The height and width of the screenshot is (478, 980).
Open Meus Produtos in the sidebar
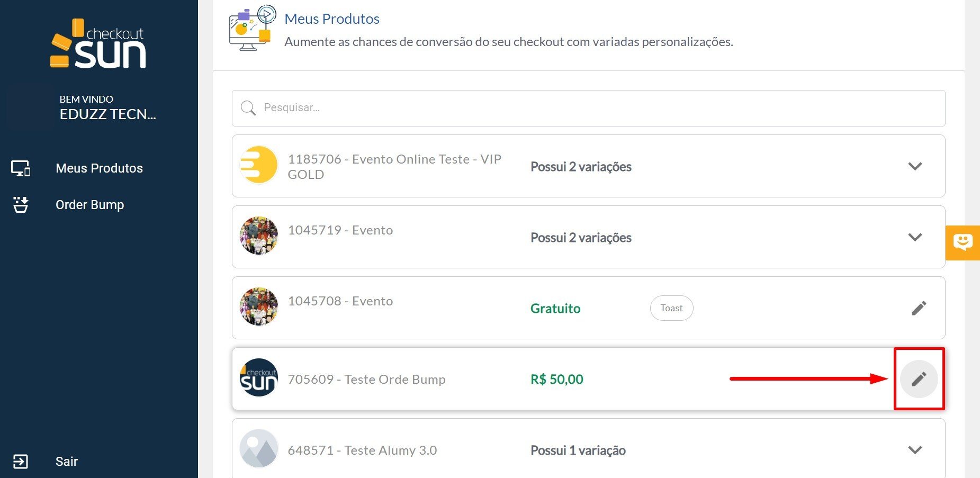(99, 168)
